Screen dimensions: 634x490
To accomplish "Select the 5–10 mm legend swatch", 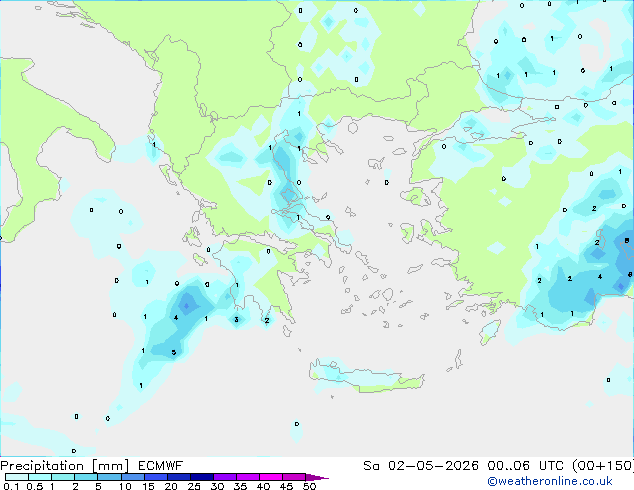I will pyautogui.click(x=109, y=477).
